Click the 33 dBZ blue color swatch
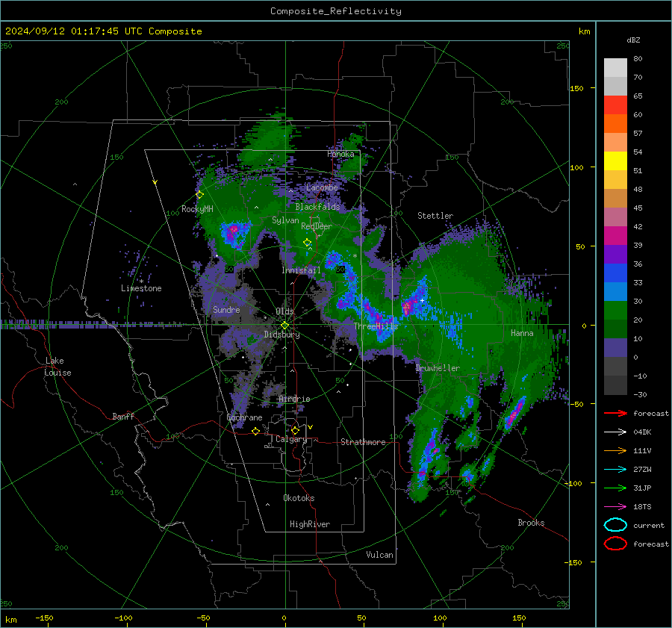Image resolution: width=672 pixels, height=628 pixels. tap(615, 291)
